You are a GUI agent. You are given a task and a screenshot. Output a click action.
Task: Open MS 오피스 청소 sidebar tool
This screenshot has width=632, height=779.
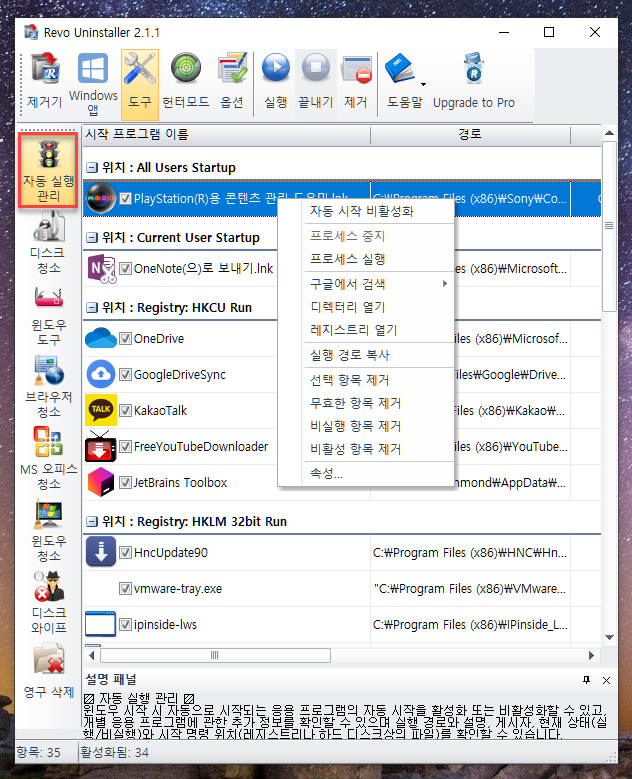(x=48, y=458)
